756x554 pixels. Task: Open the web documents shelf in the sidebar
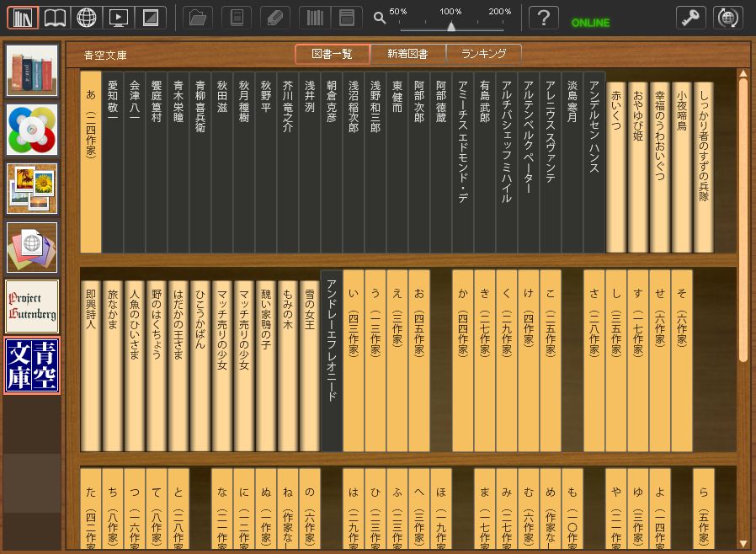pyautogui.click(x=32, y=248)
